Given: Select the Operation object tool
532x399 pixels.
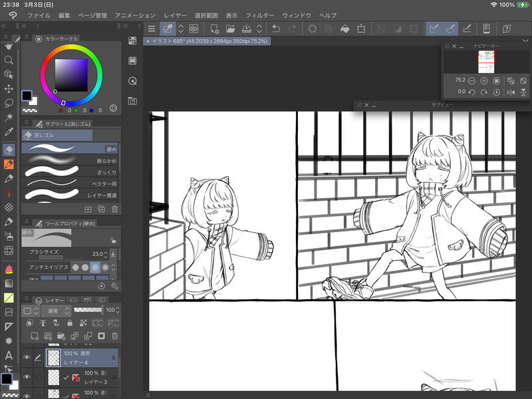Looking at the screenshot, I should [9, 74].
